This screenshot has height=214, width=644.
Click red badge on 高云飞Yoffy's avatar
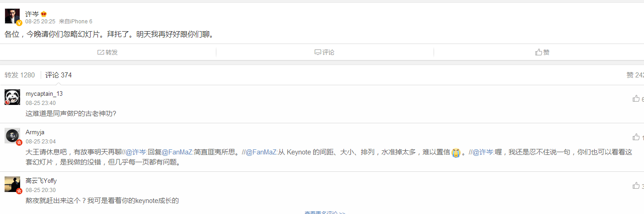tap(19, 191)
